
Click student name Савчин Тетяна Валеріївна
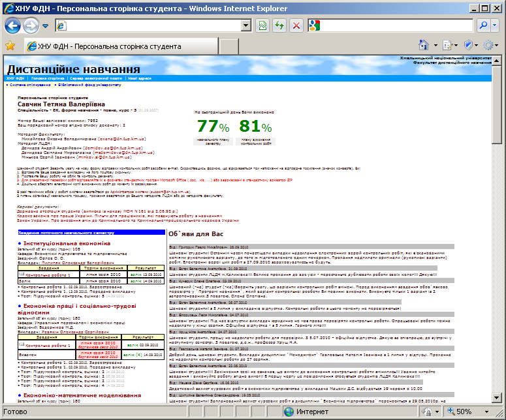[x=61, y=104]
